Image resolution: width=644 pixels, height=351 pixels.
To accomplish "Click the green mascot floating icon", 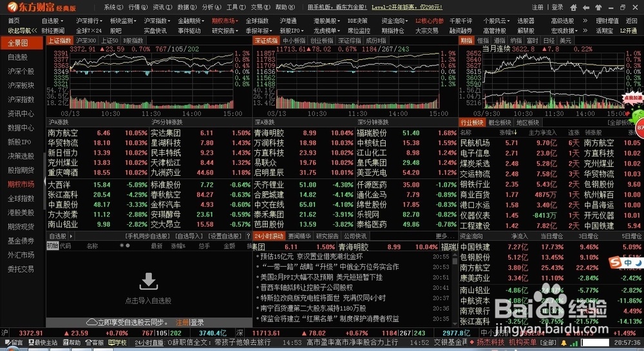I will tap(636, 116).
